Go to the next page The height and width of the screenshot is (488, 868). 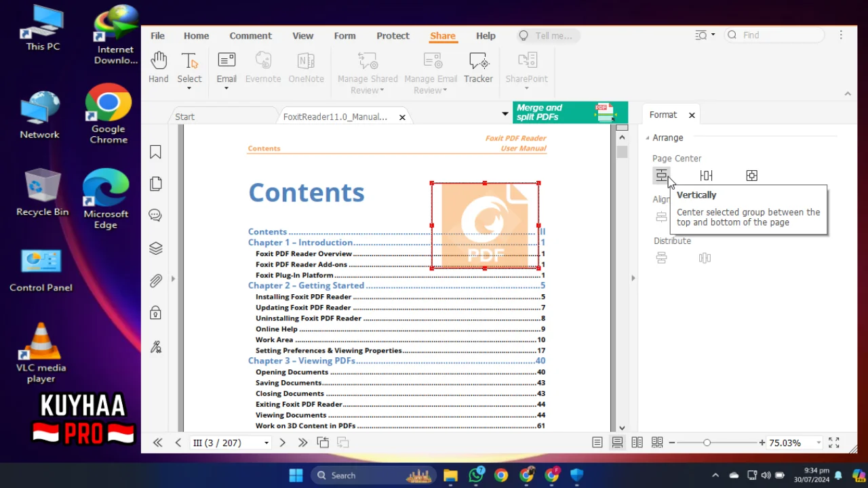coord(283,443)
